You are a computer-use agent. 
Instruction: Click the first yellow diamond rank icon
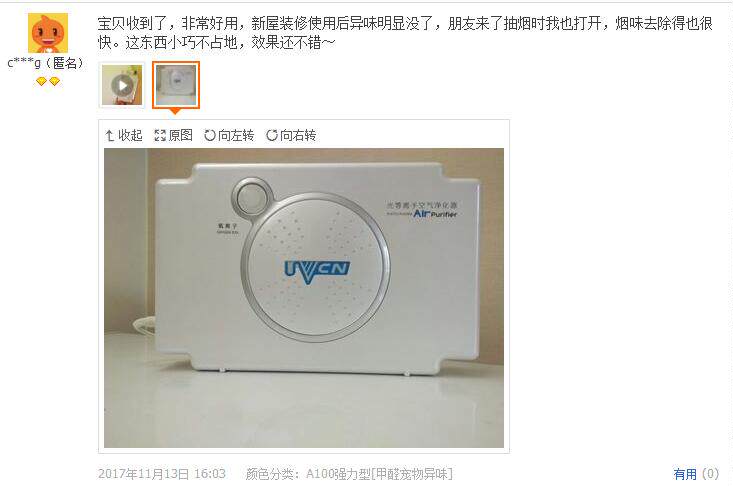(42, 82)
